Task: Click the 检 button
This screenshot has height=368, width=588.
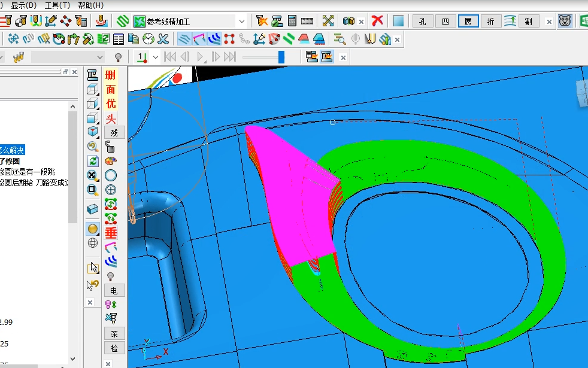Action: pyautogui.click(x=114, y=348)
